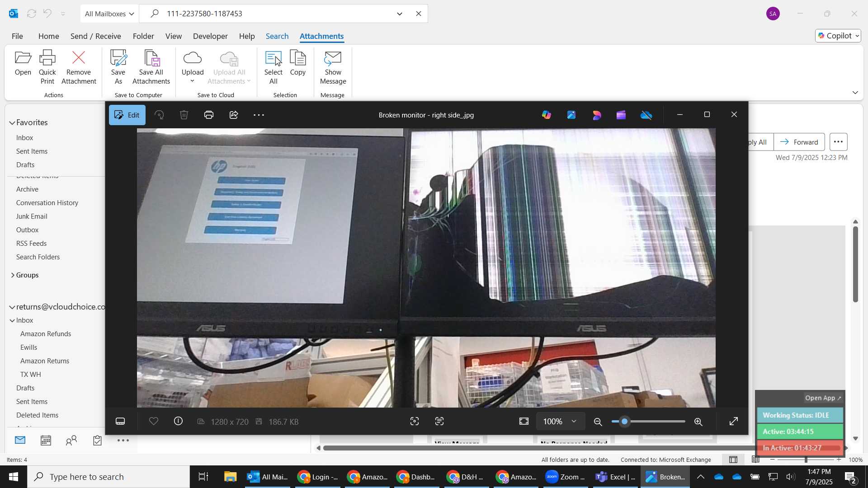Adjust the Photos zoom slider handle
The height and width of the screenshot is (488, 868).
[625, 421]
